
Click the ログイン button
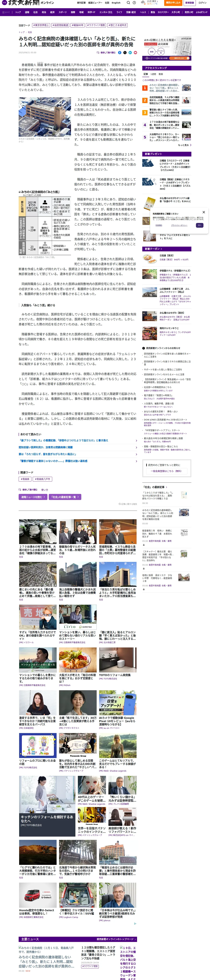[x=202, y=3]
